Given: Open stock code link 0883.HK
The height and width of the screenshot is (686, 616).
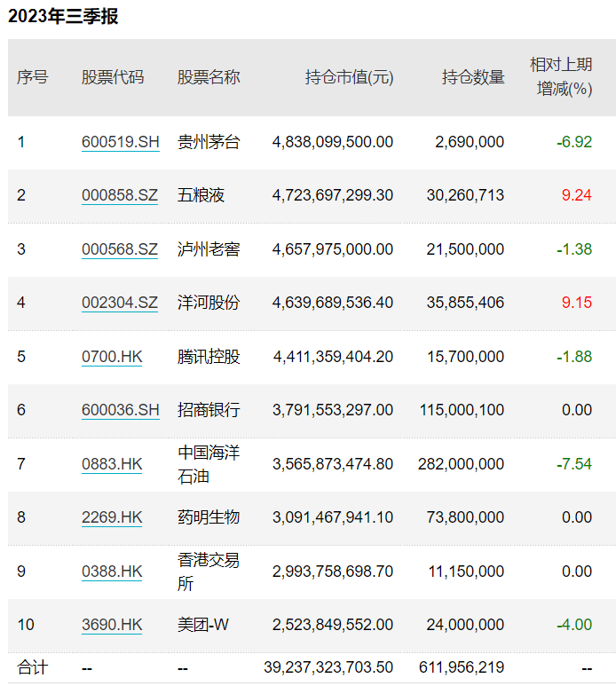Looking at the screenshot, I should pos(112,464).
